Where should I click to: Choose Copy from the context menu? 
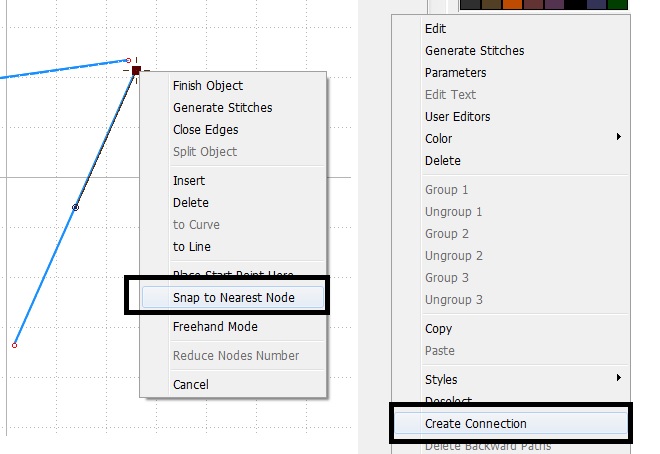[438, 329]
